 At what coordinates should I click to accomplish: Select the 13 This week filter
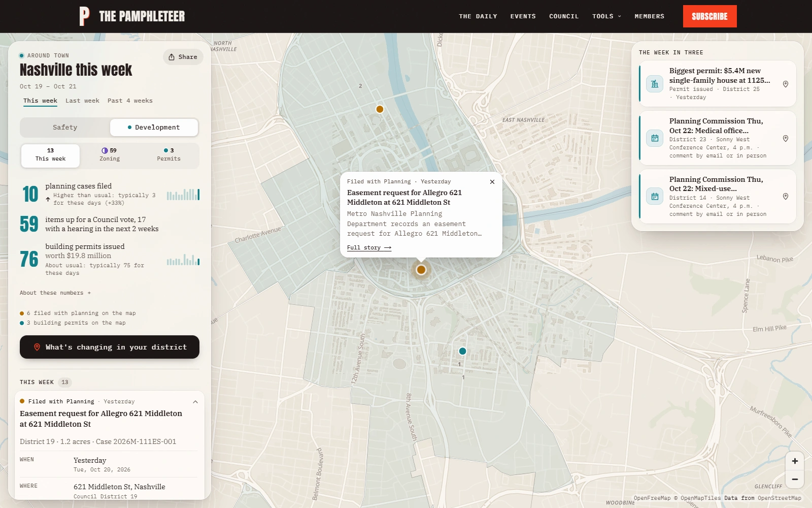coord(50,155)
